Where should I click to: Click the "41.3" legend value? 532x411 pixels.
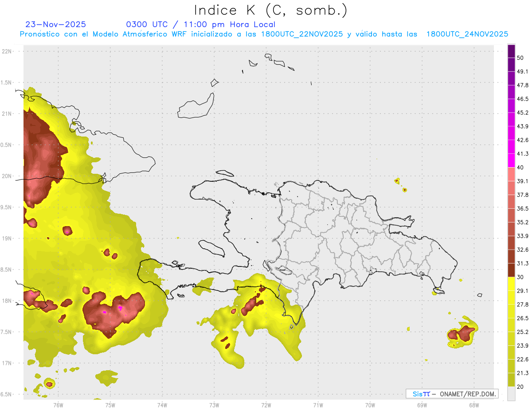(x=523, y=154)
